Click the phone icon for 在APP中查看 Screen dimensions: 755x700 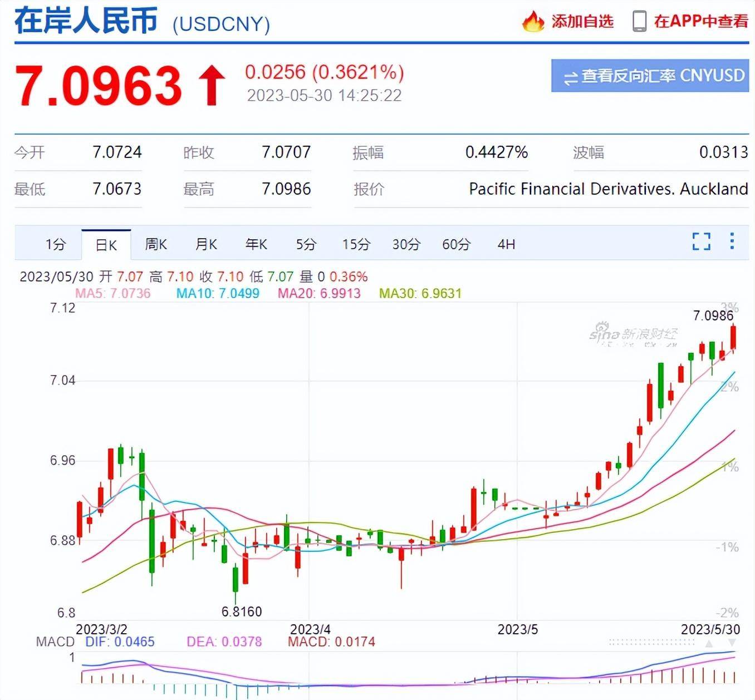click(x=639, y=21)
